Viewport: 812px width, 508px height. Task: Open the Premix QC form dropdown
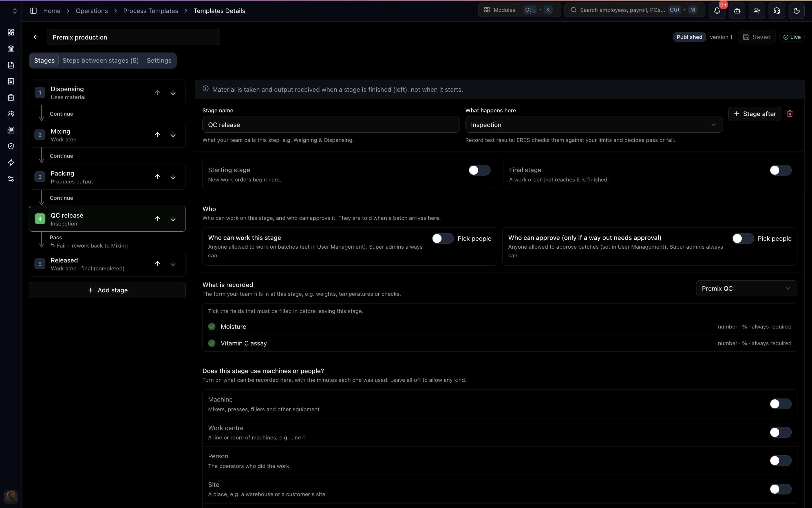(x=746, y=289)
